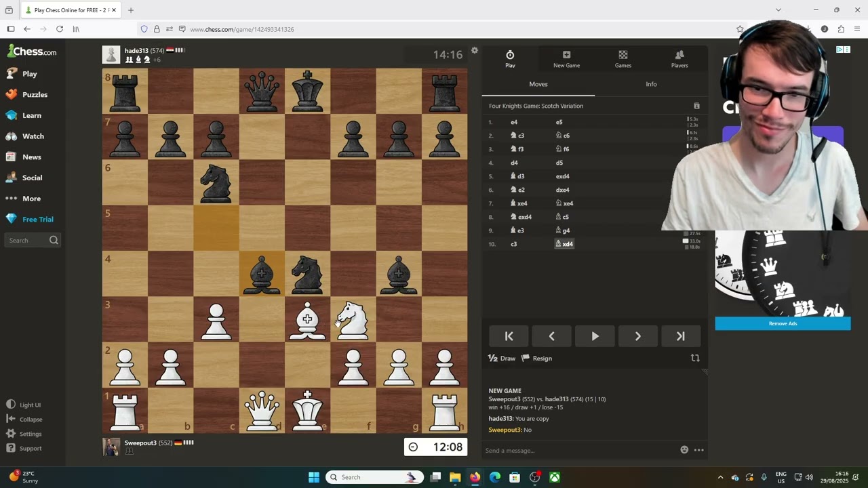Open a new browser tab
Image resolution: width=868 pixels, height=488 pixels.
[x=130, y=10]
